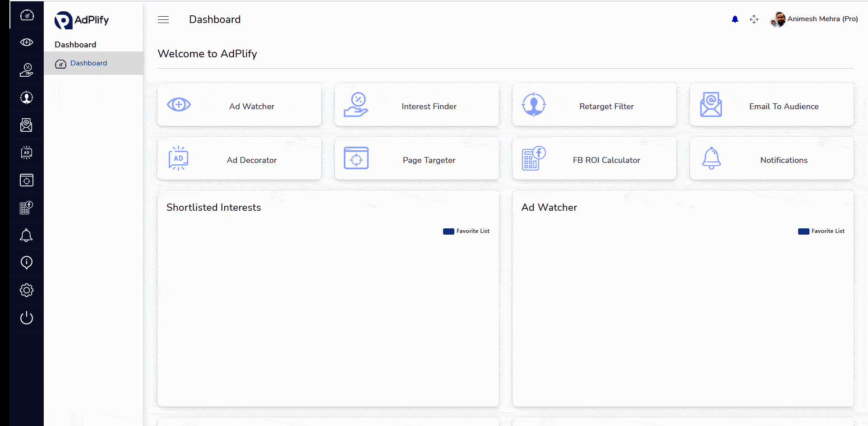
Task: Click the settings gear sidebar icon
Action: point(27,290)
